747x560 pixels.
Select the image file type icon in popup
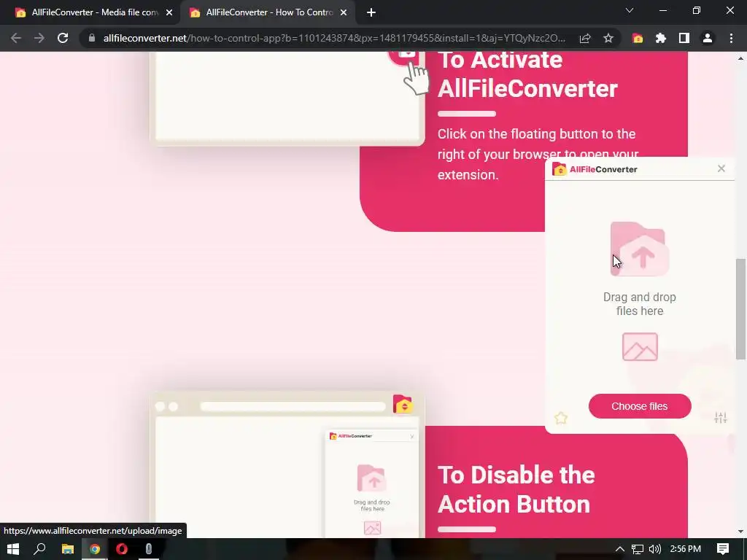pos(640,346)
